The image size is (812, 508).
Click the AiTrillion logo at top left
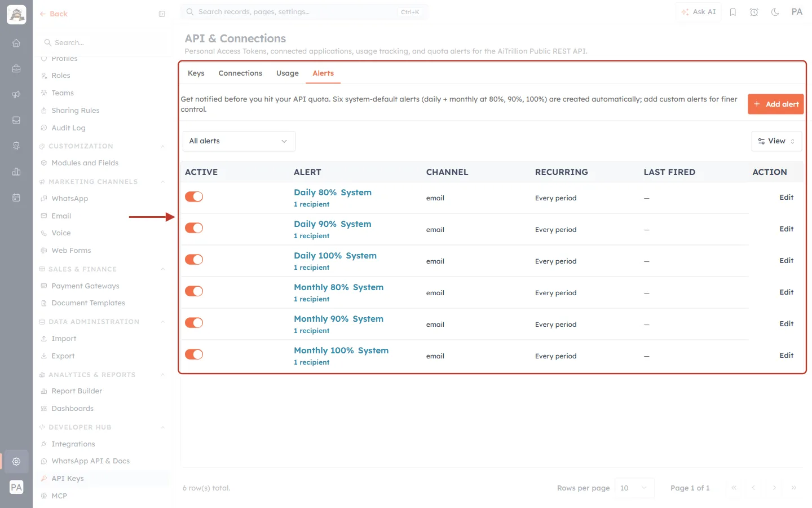pyautogui.click(x=16, y=15)
